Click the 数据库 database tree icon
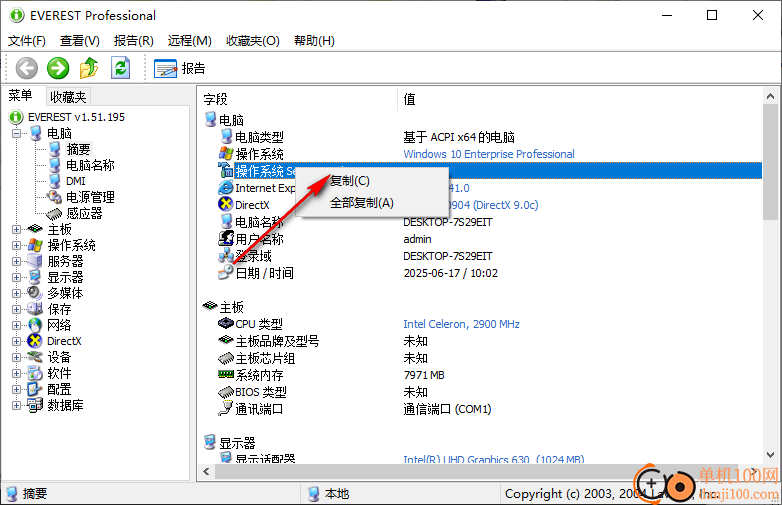This screenshot has height=505, width=782. (x=35, y=405)
